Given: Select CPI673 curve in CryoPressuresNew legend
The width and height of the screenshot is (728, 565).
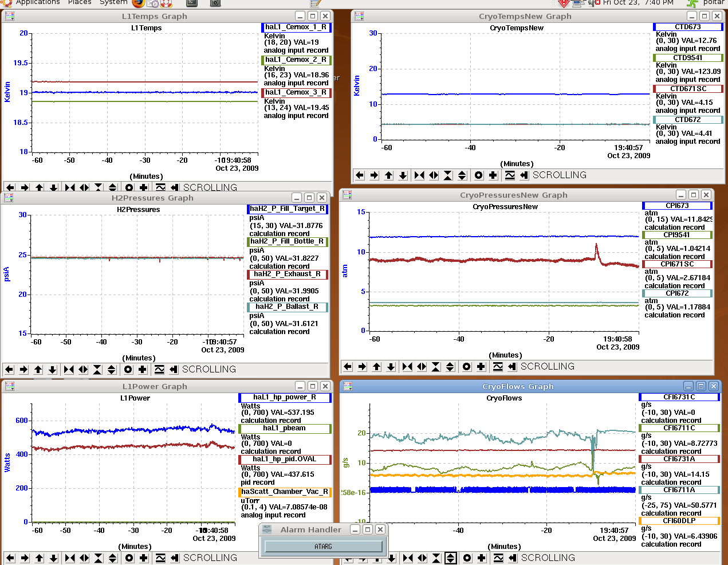Looking at the screenshot, I should (x=678, y=206).
